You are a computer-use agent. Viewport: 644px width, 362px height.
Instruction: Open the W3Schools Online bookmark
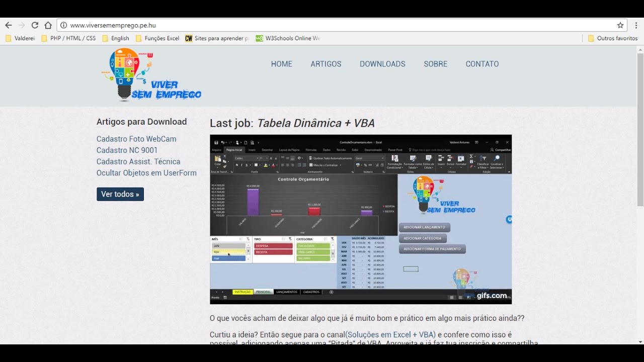point(288,38)
